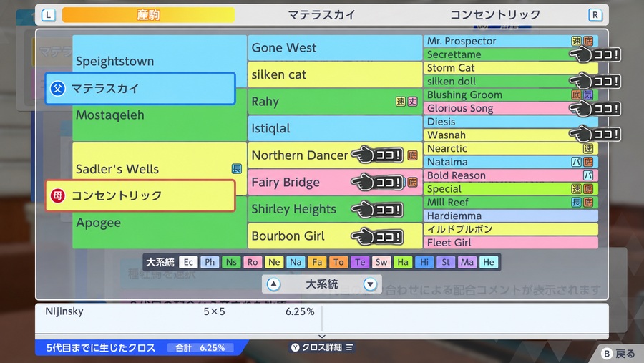Select the Gone West cell
The image size is (644, 363).
point(335,48)
